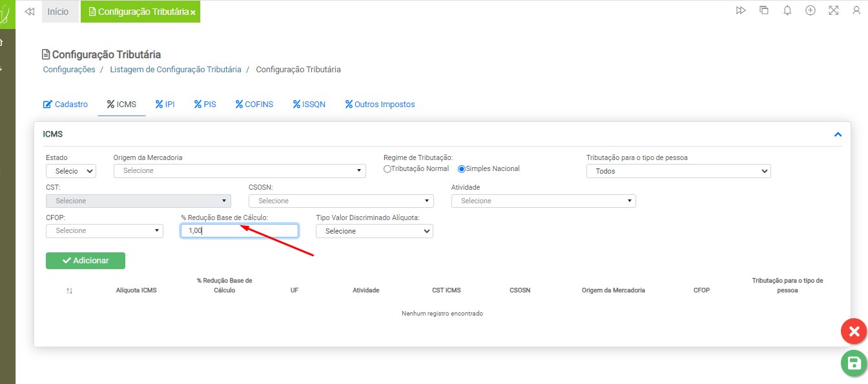Click the forward double-arrow icon in top bar
The height and width of the screenshot is (384, 868).
(741, 11)
